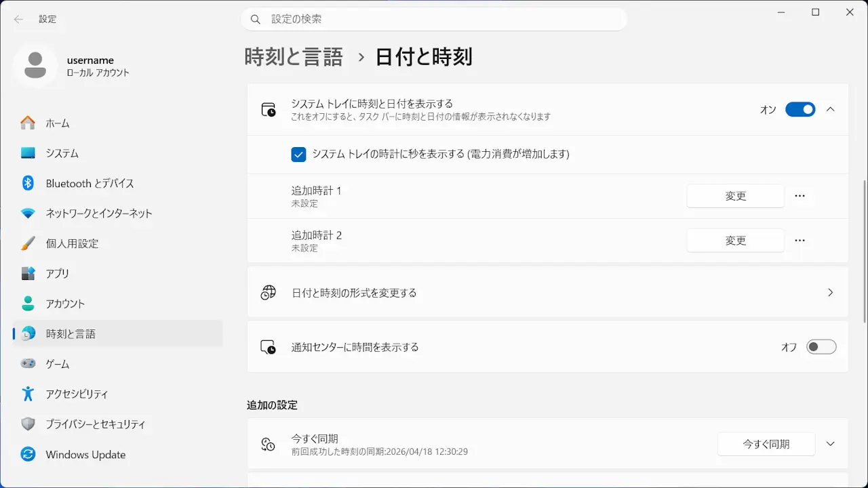Click the Bluetooth icon in the sidebar
The width and height of the screenshot is (868, 488).
pos(28,183)
